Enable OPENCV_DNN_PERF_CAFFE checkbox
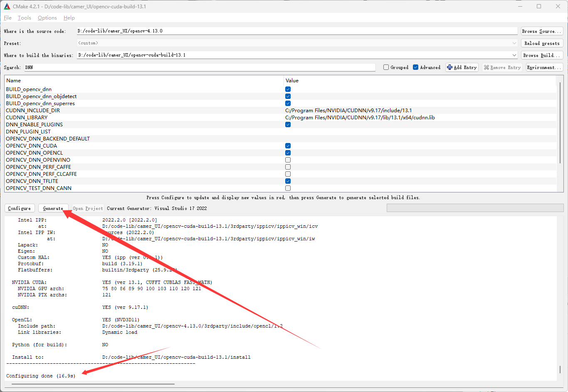Viewport: 568px width, 392px height. (288, 167)
